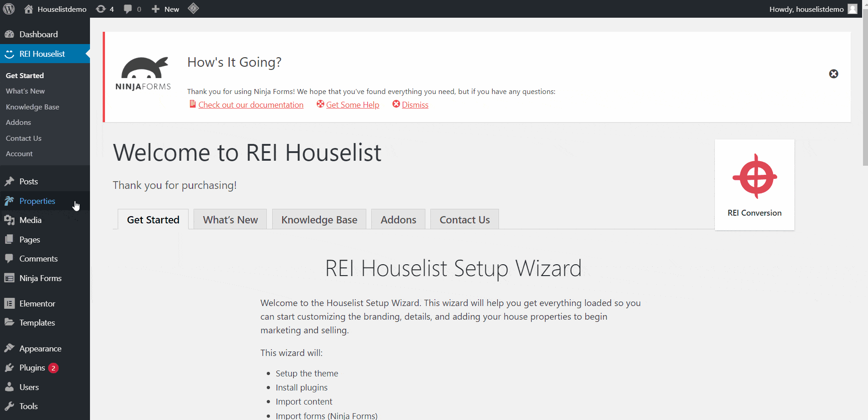
Task: Open the Posts menu item
Action: point(45,182)
